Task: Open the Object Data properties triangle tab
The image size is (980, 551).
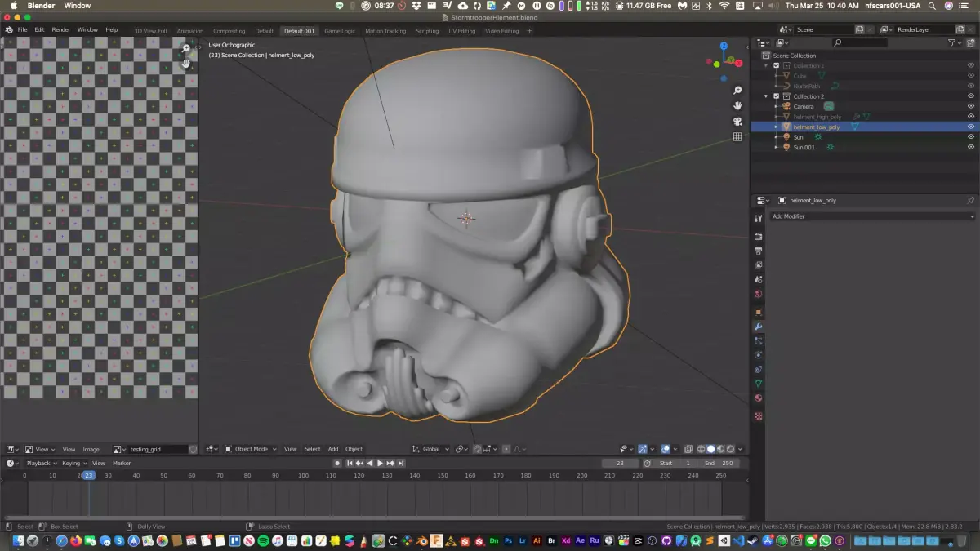Action: click(758, 384)
